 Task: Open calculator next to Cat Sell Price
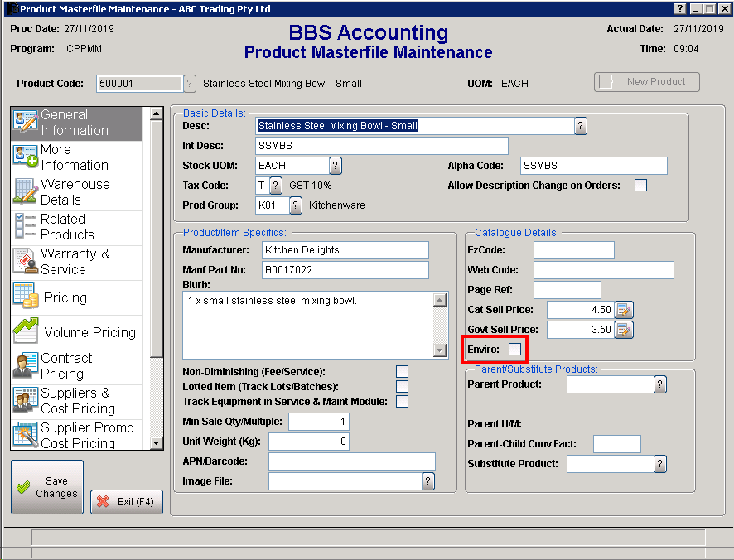(624, 310)
